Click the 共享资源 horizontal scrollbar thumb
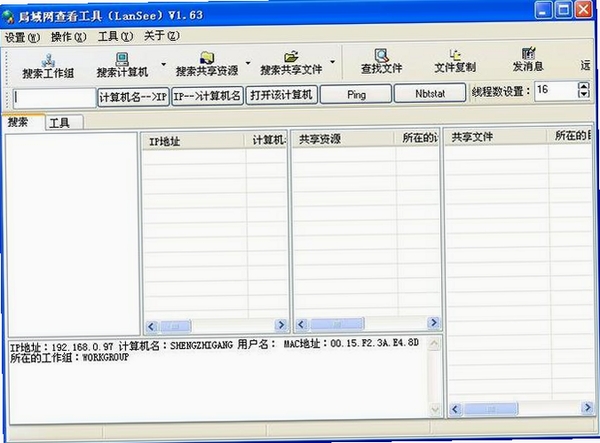 point(337,324)
